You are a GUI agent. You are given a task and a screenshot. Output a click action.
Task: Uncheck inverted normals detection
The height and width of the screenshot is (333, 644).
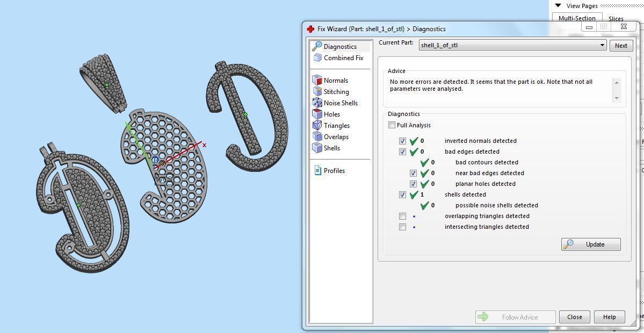pos(402,141)
